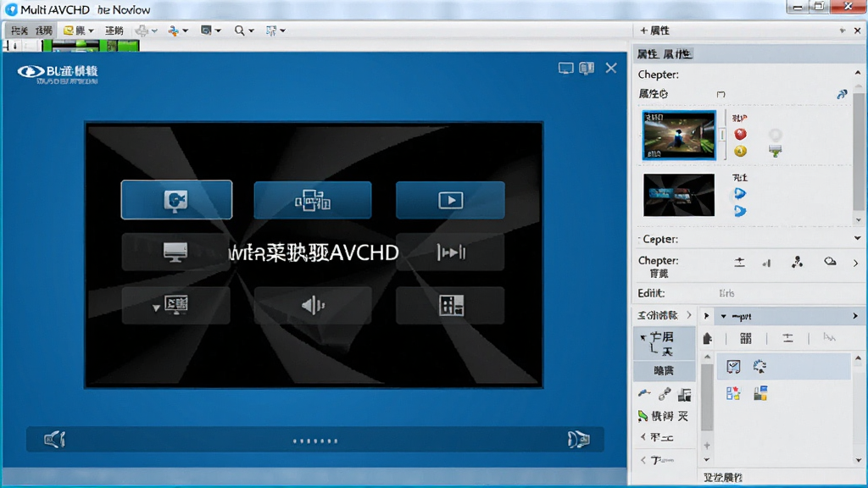Click the second menu item on the toolbar
Screen dimensions: 868x488
coord(44,30)
